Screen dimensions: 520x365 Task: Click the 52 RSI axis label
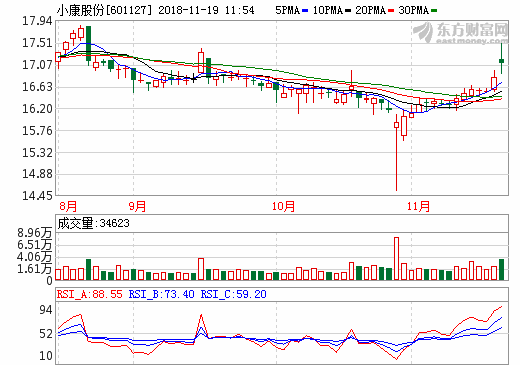click(46, 334)
